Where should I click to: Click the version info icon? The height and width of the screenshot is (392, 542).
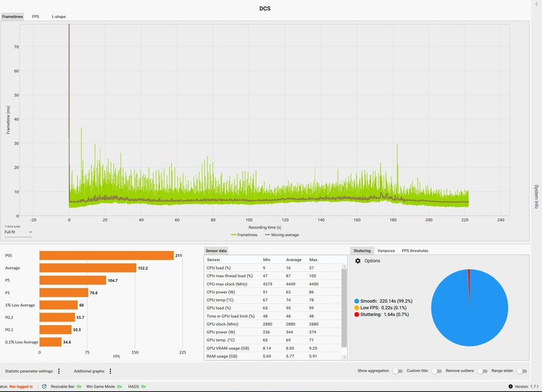point(510,387)
